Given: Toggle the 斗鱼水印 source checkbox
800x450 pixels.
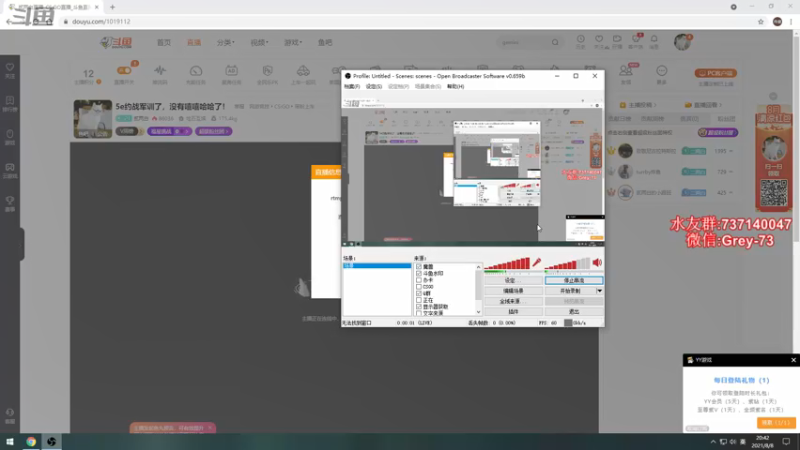Looking at the screenshot, I should click(419, 273).
